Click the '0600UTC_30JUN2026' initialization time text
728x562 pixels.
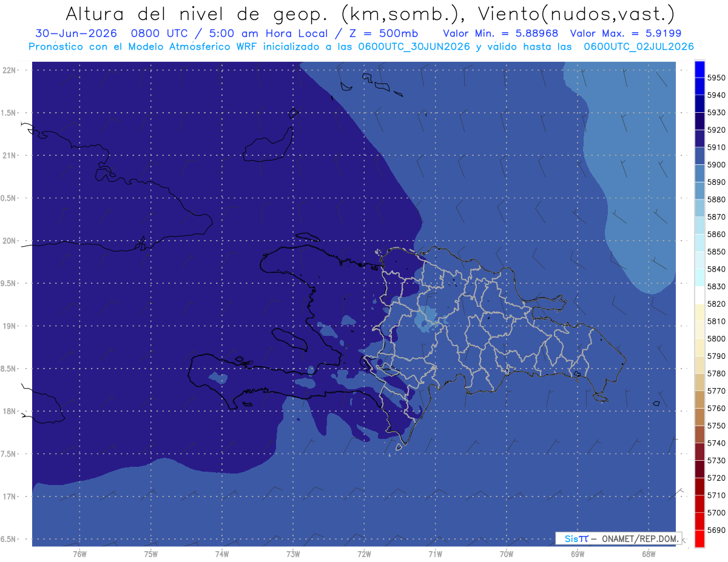(414, 47)
